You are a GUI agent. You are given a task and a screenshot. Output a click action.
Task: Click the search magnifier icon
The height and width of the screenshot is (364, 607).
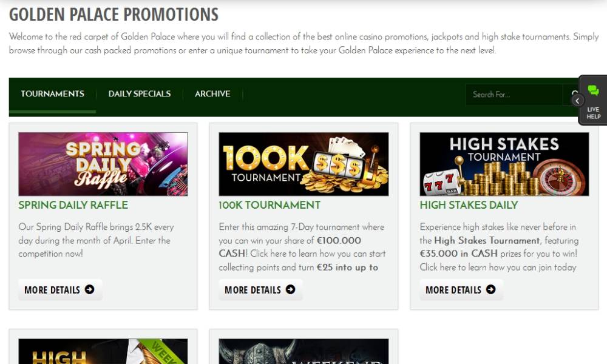[574, 95]
